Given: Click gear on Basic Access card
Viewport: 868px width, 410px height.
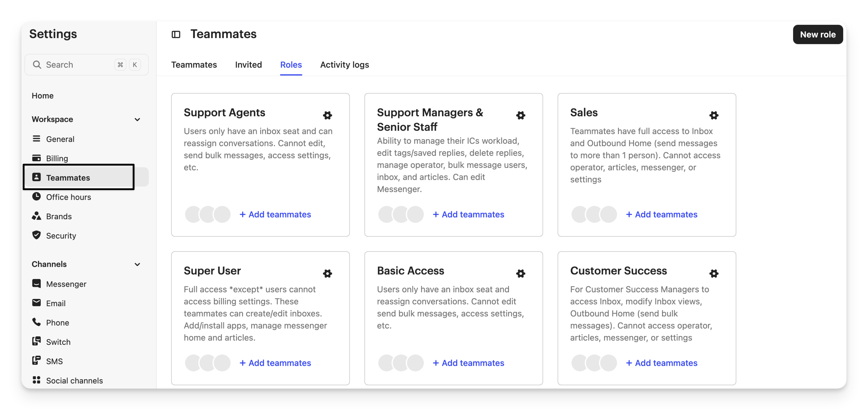Looking at the screenshot, I should click(x=520, y=273).
